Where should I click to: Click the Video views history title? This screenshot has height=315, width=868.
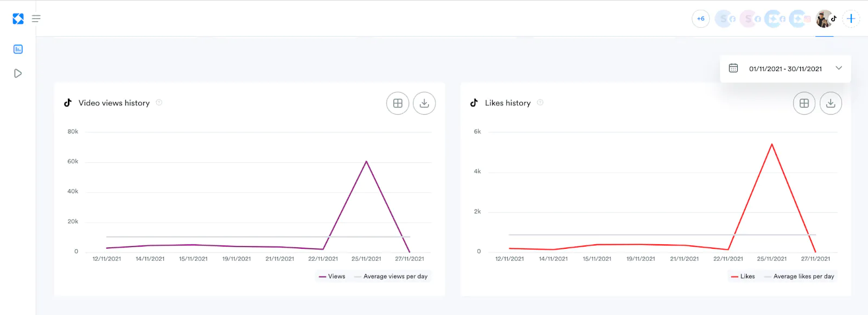coord(114,103)
